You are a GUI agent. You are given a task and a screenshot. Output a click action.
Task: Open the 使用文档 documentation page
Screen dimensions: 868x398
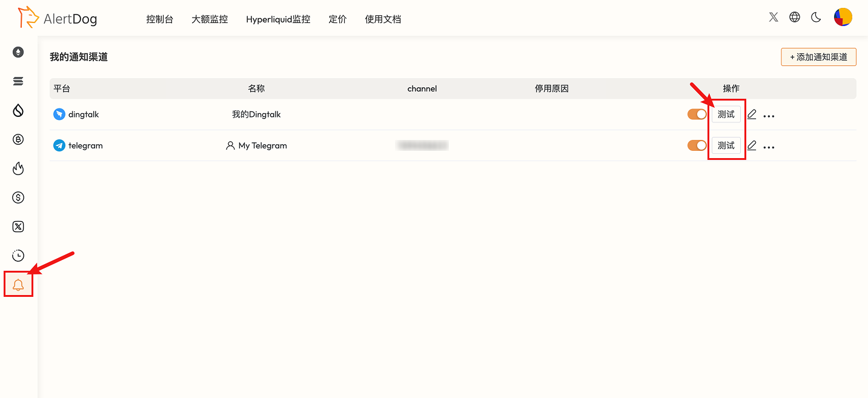click(x=383, y=19)
